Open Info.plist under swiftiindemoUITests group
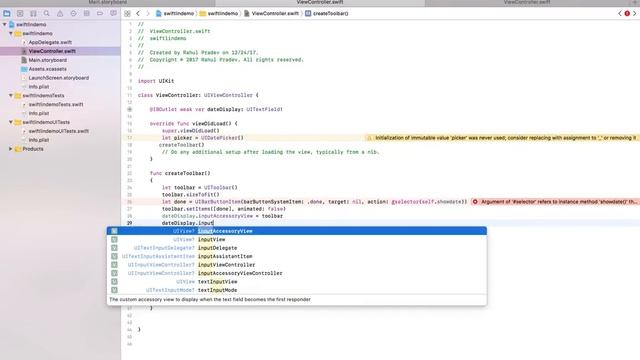This screenshot has width=640, height=360. pos(39,140)
